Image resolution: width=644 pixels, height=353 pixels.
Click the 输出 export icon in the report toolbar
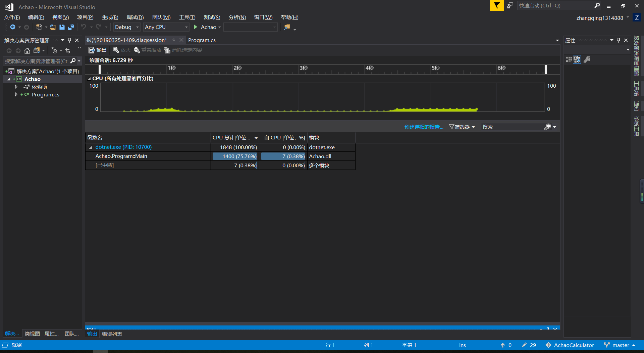tap(92, 50)
